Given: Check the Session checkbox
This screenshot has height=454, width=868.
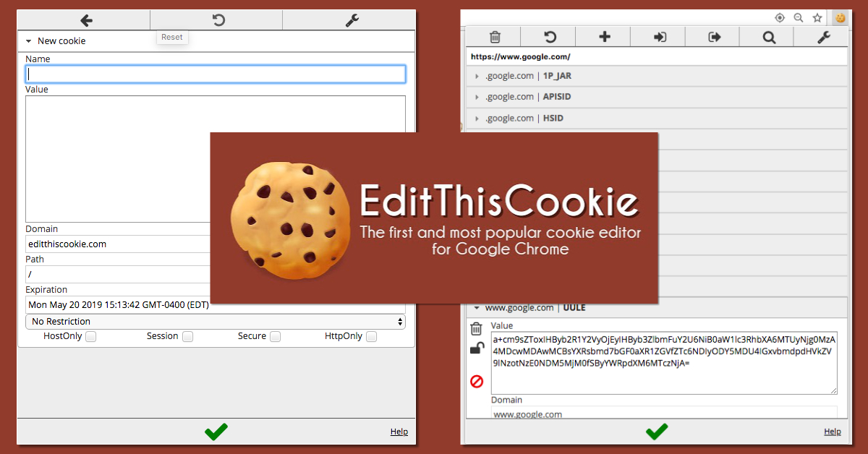Looking at the screenshot, I should pyautogui.click(x=187, y=336).
